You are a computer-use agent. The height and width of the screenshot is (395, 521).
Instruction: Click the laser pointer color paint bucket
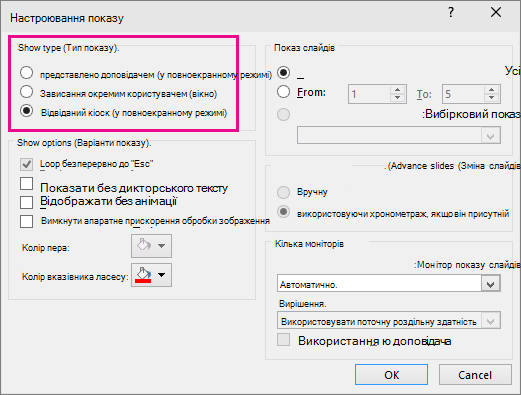tap(143, 275)
